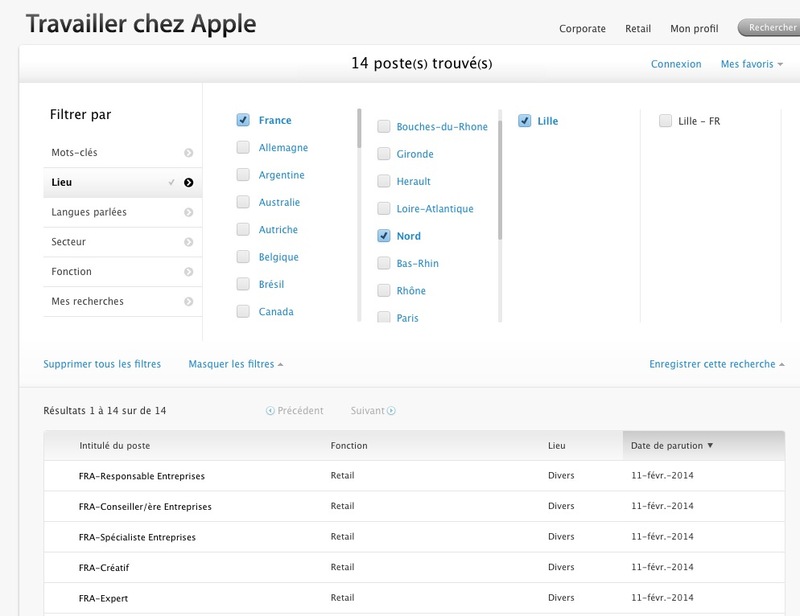Click the Précédent circular arrow icon
This screenshot has height=616, width=800.
270,411
